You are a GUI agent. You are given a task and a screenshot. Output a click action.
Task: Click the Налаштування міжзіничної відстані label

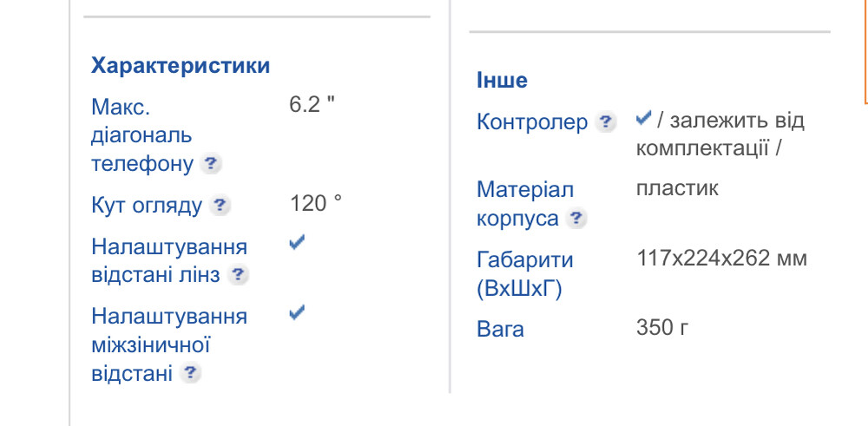click(x=168, y=344)
